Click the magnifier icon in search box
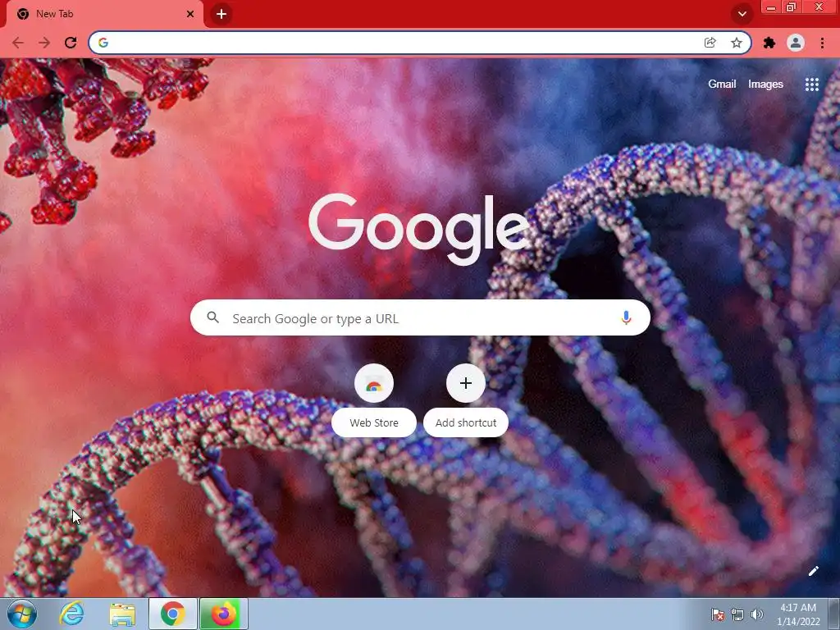Viewport: 840px width, 630px height. (x=212, y=317)
